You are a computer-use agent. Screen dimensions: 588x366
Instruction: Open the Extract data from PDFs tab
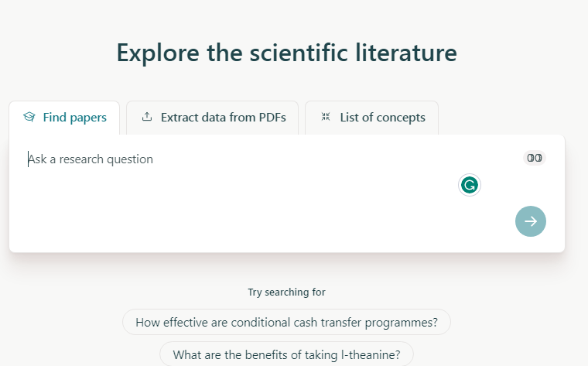tap(213, 118)
